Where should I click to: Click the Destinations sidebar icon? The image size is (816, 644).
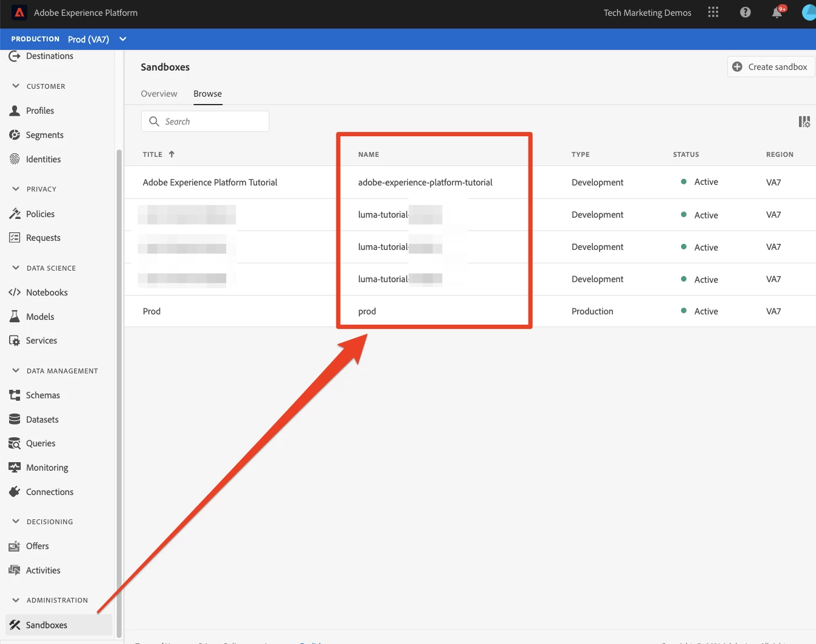coord(15,56)
